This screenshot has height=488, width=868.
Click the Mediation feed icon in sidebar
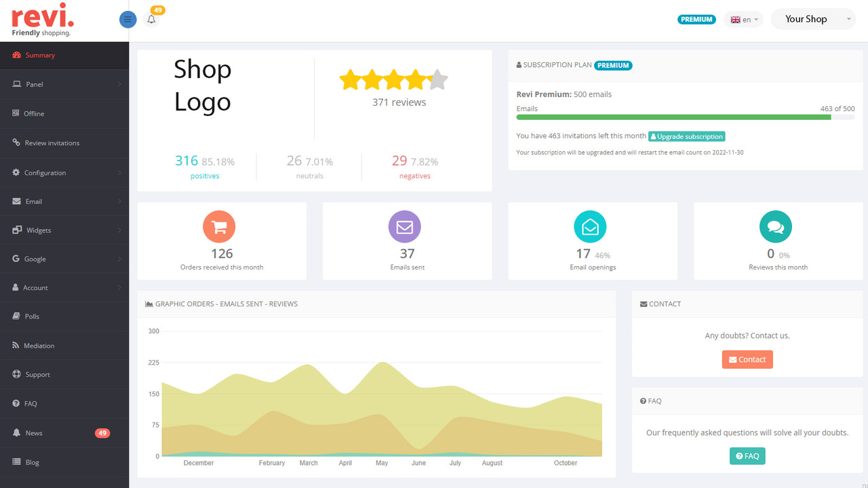tap(16, 345)
